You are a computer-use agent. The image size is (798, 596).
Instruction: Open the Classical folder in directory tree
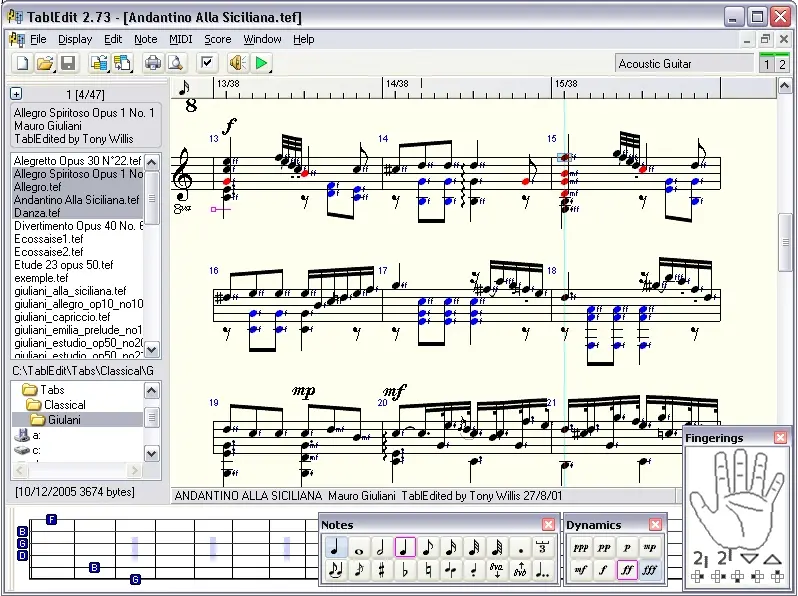[64, 405]
